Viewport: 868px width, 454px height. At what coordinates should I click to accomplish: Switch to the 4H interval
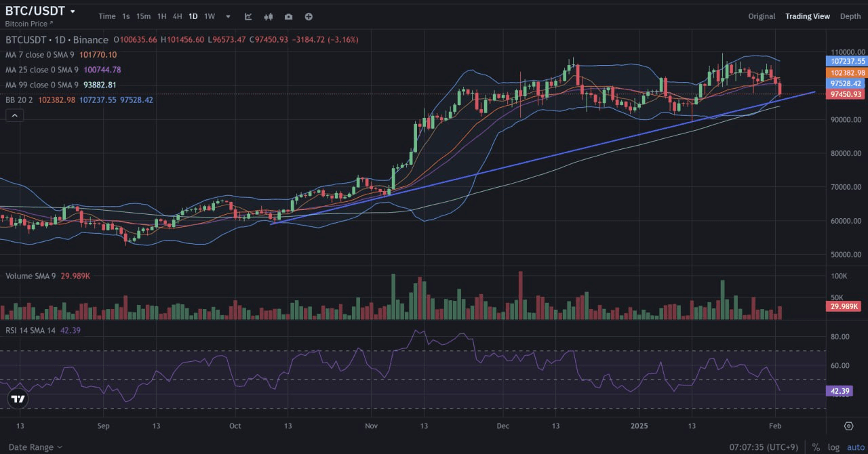[177, 16]
